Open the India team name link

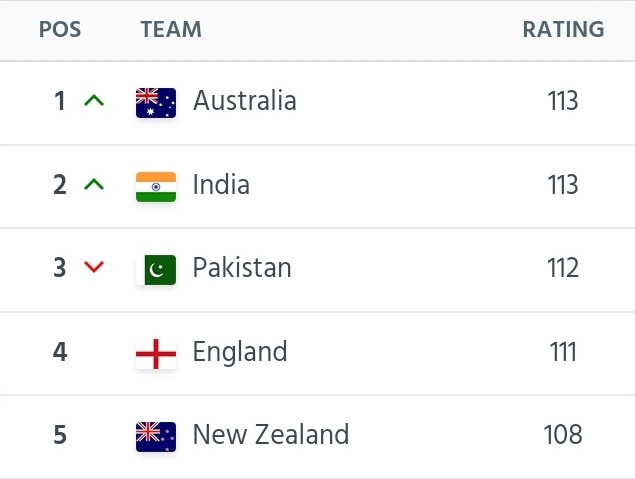[221, 184]
